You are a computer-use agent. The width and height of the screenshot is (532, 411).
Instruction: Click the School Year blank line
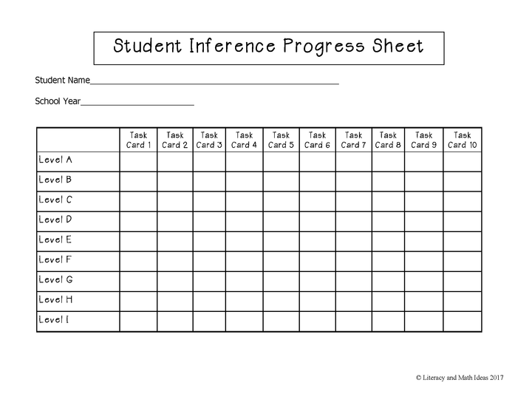point(137,101)
